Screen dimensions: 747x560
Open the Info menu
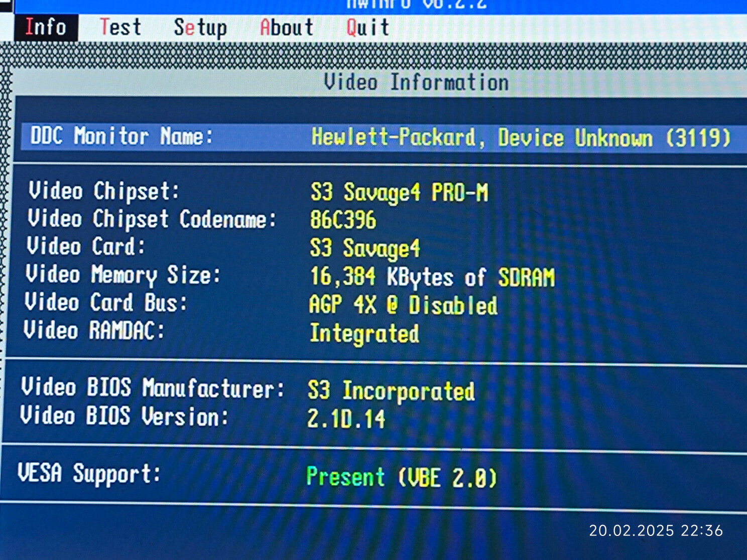tap(46, 27)
